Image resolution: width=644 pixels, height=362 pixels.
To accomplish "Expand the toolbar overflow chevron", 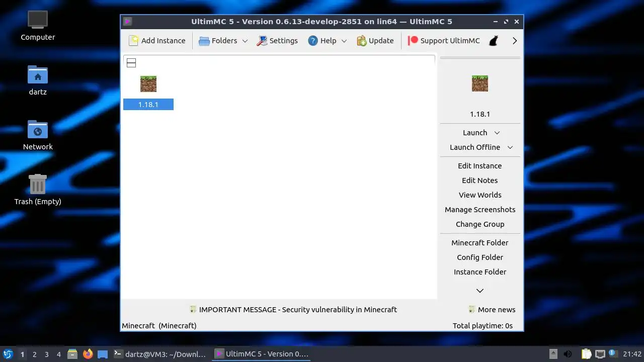I will click(x=515, y=41).
